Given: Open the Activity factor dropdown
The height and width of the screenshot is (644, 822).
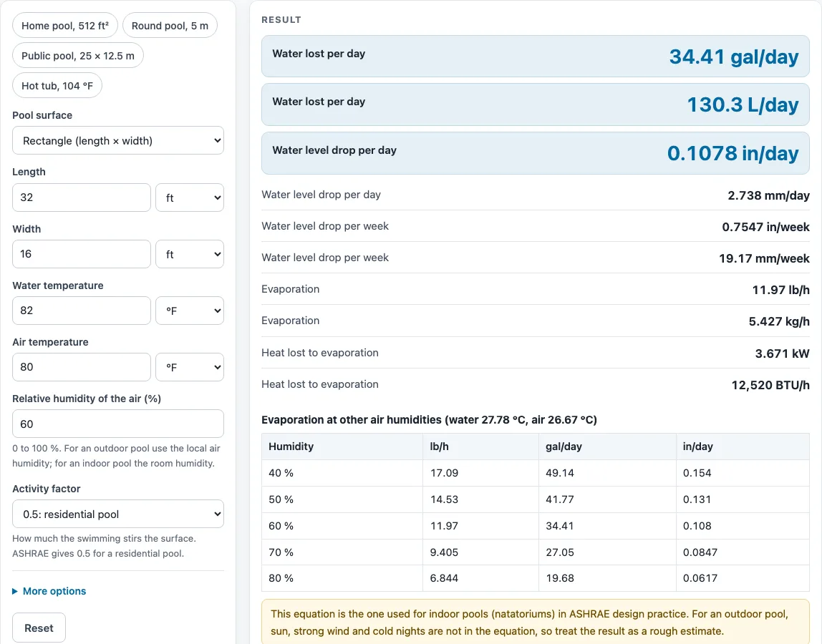Looking at the screenshot, I should coord(118,514).
